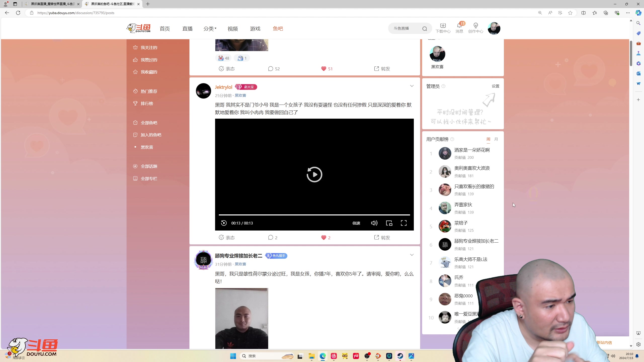The width and height of the screenshot is (644, 362).
Task: Add page to favorites star icon
Action: tap(570, 13)
